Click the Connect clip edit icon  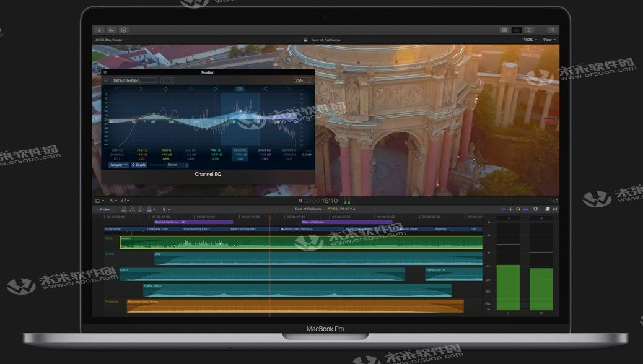click(124, 209)
